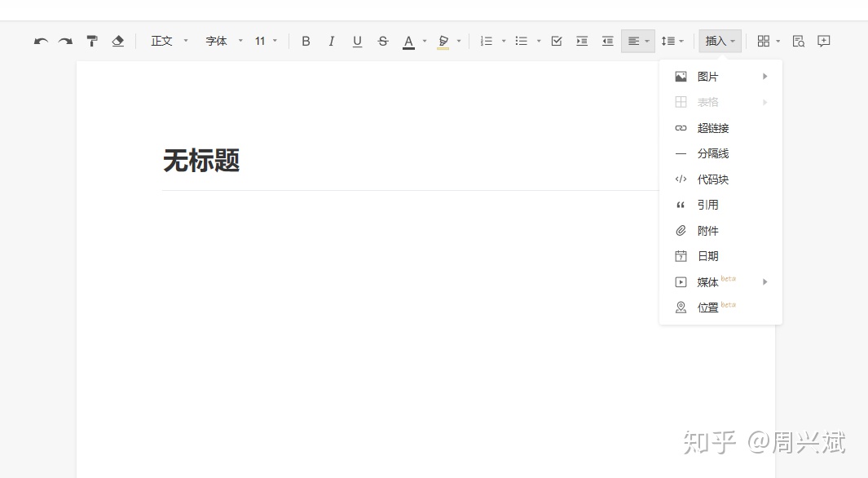
Task: Undo the last action
Action: click(41, 41)
